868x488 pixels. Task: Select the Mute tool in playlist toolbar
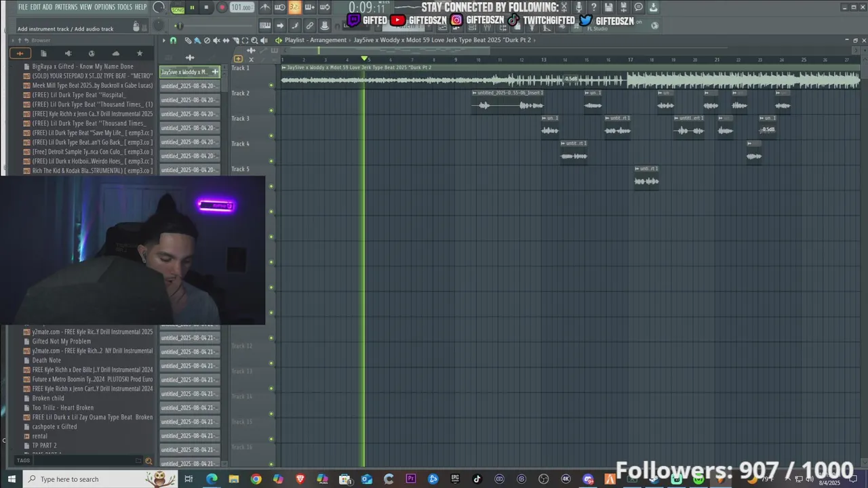click(x=216, y=41)
